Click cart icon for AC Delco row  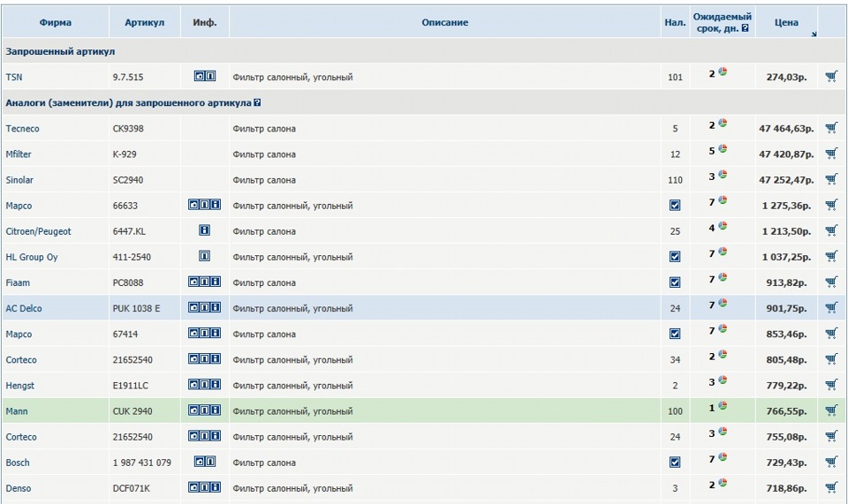[x=831, y=308]
